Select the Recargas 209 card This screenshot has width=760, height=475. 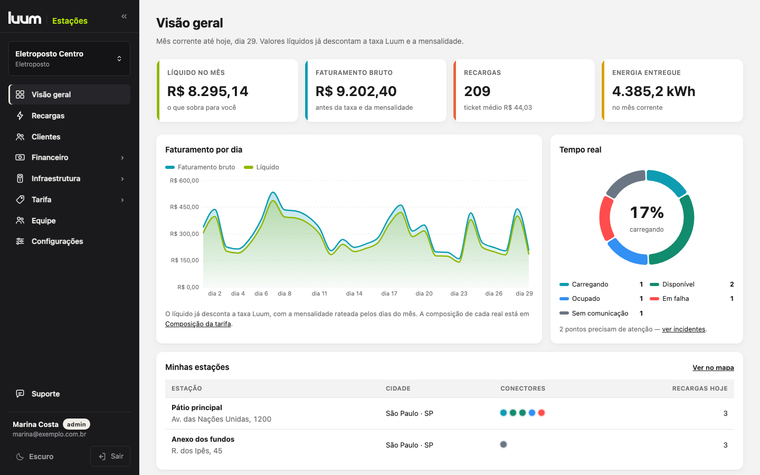(x=524, y=91)
